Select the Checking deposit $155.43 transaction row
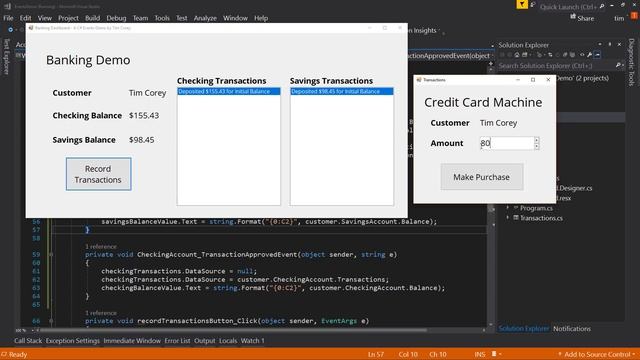Viewport: 640px width, 360px height. tap(229, 91)
